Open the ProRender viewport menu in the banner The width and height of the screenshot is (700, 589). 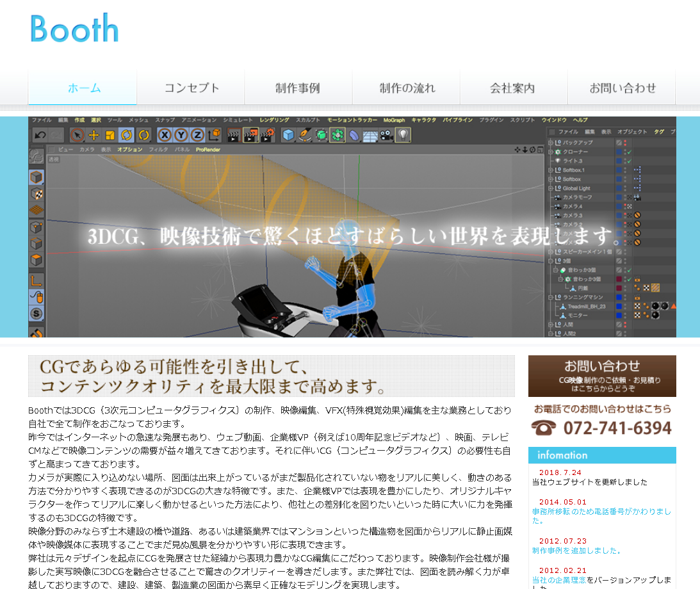point(208,149)
